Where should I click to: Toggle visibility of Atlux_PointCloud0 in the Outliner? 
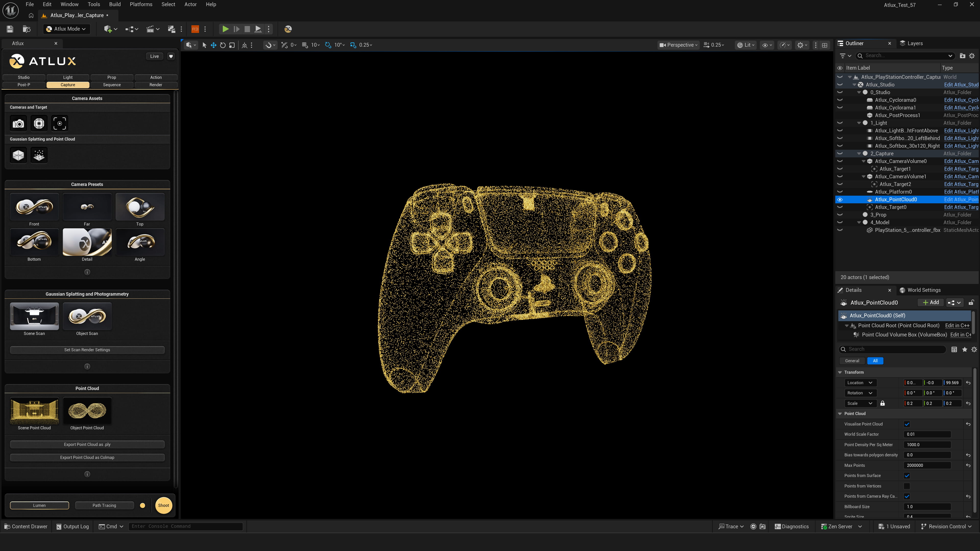click(840, 199)
